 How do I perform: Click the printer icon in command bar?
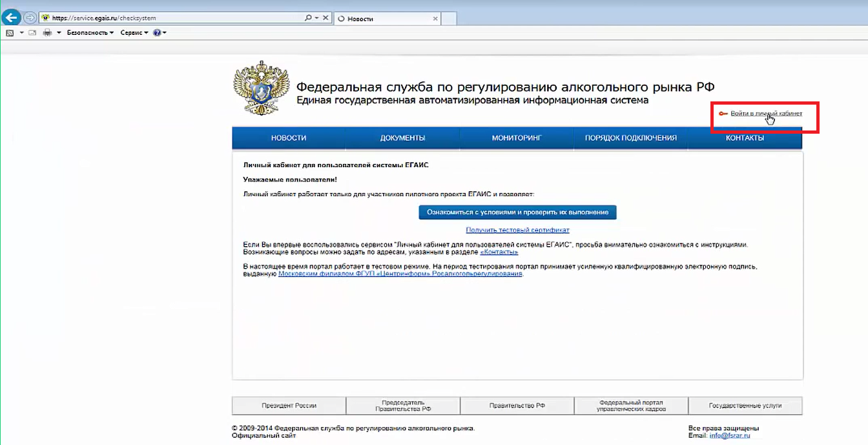tap(47, 32)
